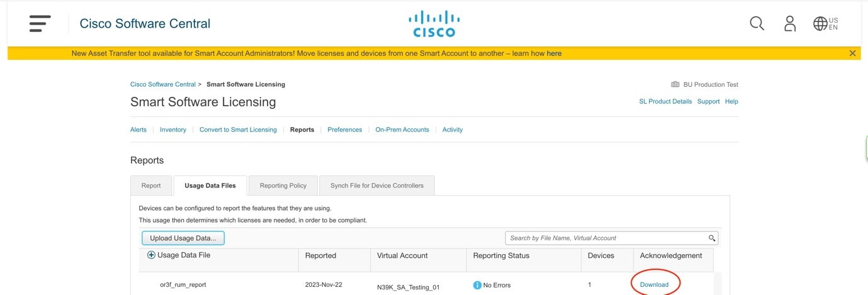Open Activity section
Viewport: 868px width, 295px height.
click(453, 130)
